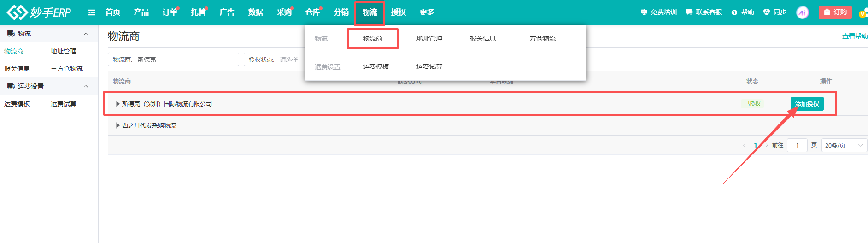Collapse the 物流 sidebar section chevron
The image size is (868, 243).
86,34
